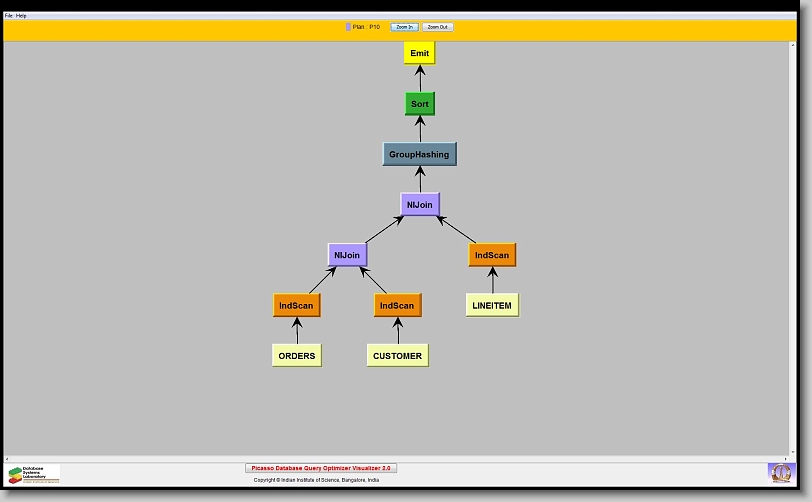
Task: Click the GroupHashing operator node
Action: click(419, 154)
